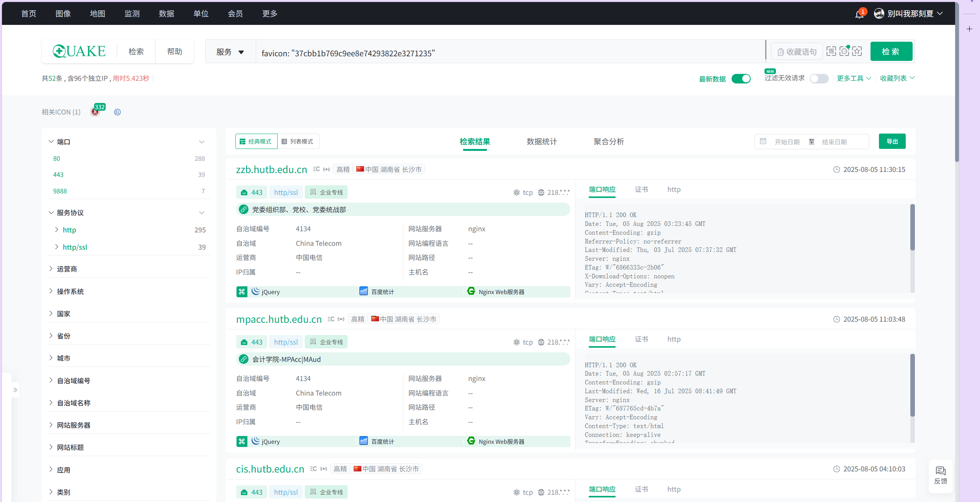Open the zzb.hutb.edu.cn result link
The image size is (980, 502).
271,169
